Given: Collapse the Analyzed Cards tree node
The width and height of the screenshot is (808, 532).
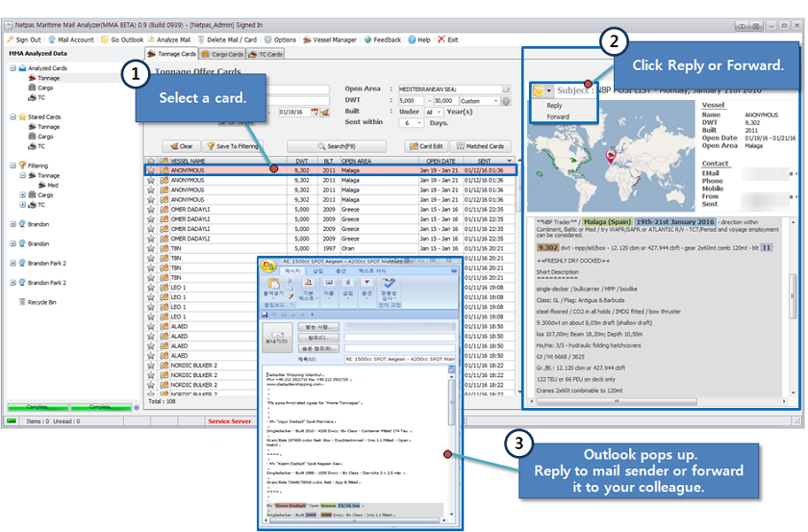Looking at the screenshot, I should 13,68.
